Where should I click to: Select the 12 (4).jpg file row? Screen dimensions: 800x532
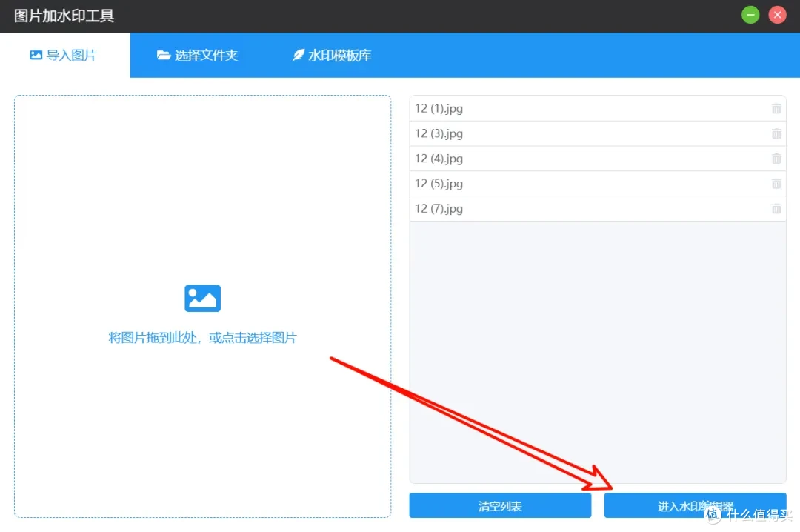coord(598,159)
